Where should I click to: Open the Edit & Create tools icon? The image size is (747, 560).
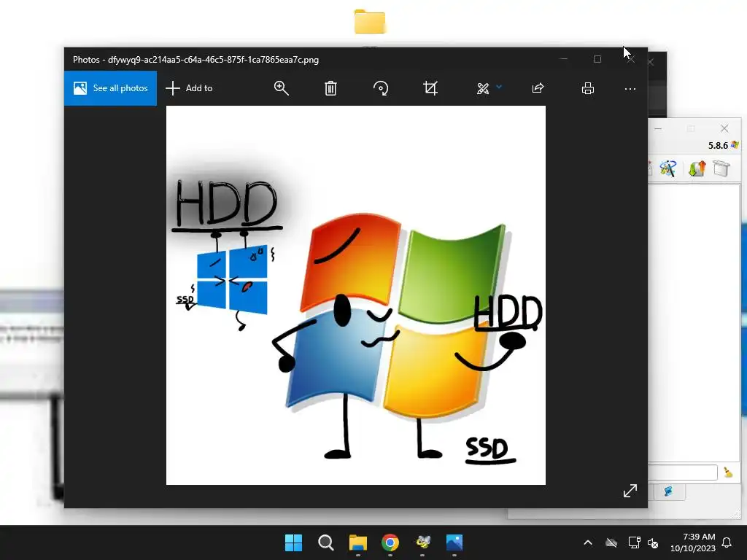(x=483, y=88)
